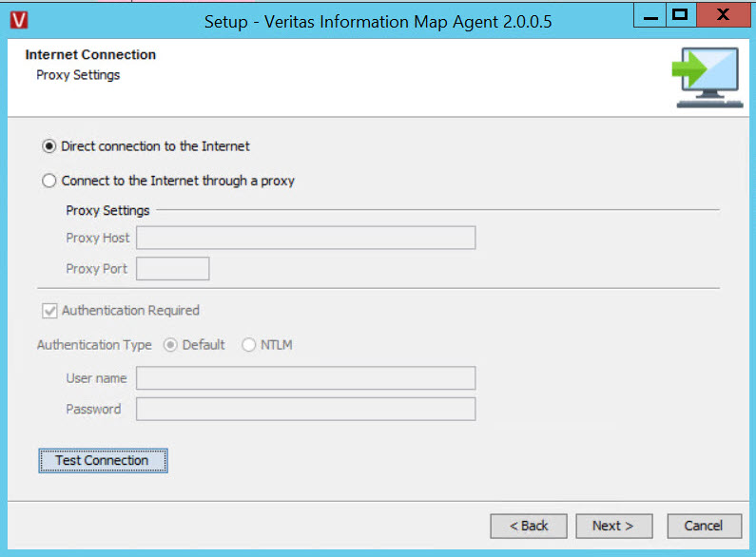Click the computer with green arrow installer icon

coord(708,77)
